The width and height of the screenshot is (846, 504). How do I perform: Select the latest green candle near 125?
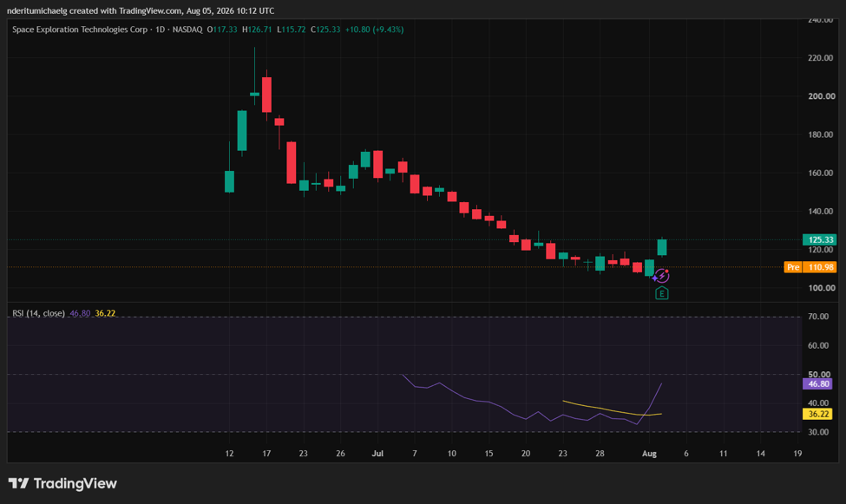pos(662,247)
